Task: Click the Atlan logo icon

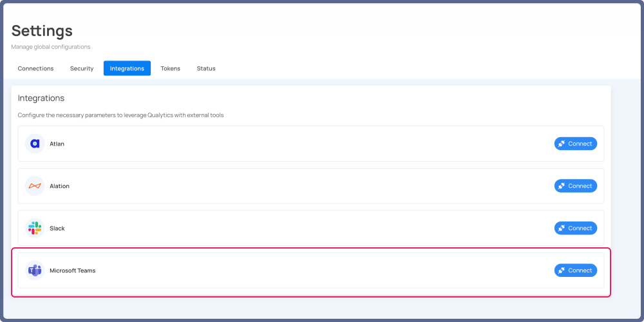Action: tap(35, 144)
